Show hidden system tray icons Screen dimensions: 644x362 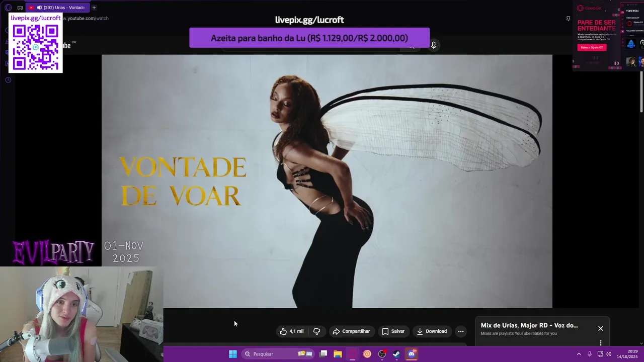pyautogui.click(x=579, y=354)
